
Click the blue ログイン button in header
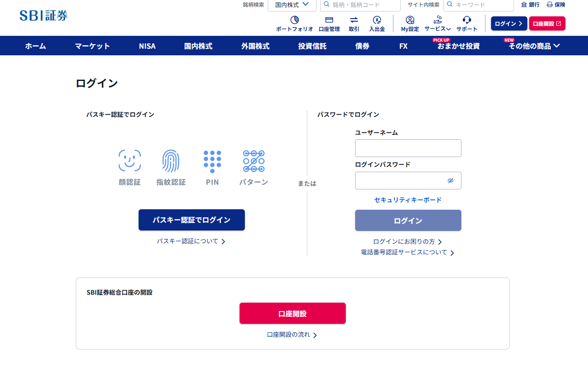click(x=509, y=23)
